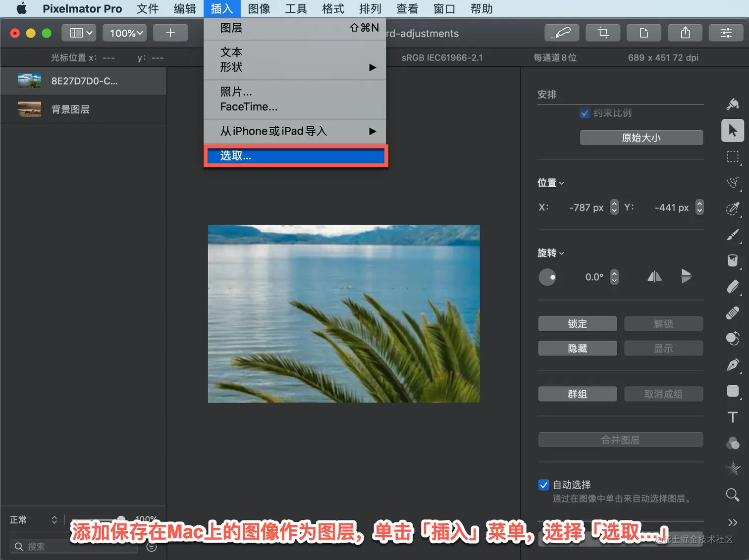Screen dimensions: 749x560
Task: Click the Merge Layers (合并图层) button
Action: point(621,440)
